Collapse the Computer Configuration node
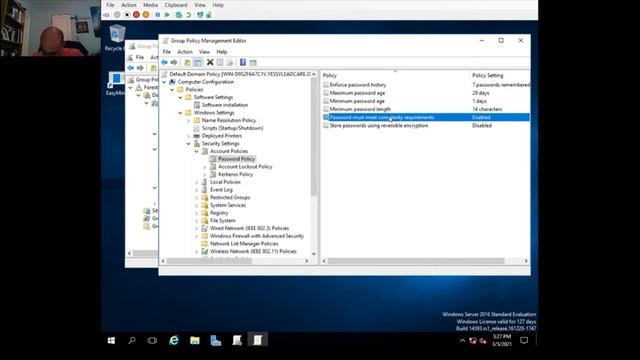 pos(164,82)
